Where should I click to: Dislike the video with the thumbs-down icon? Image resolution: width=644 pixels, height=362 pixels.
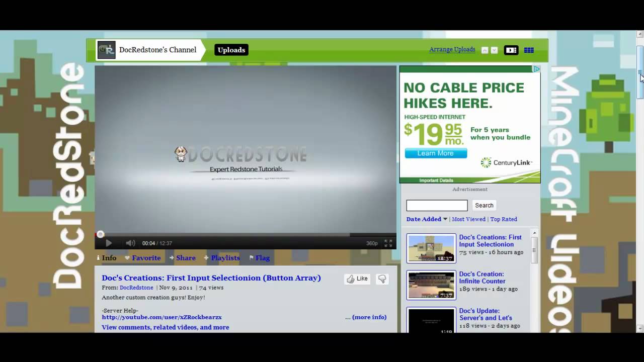pyautogui.click(x=382, y=279)
